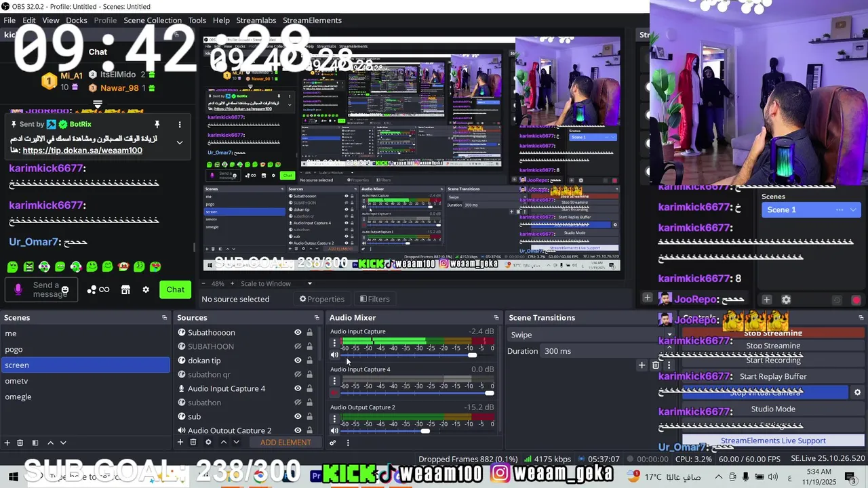This screenshot has height=488, width=868.
Task: Click pin icon on BotRix pinned message
Action: tap(157, 125)
